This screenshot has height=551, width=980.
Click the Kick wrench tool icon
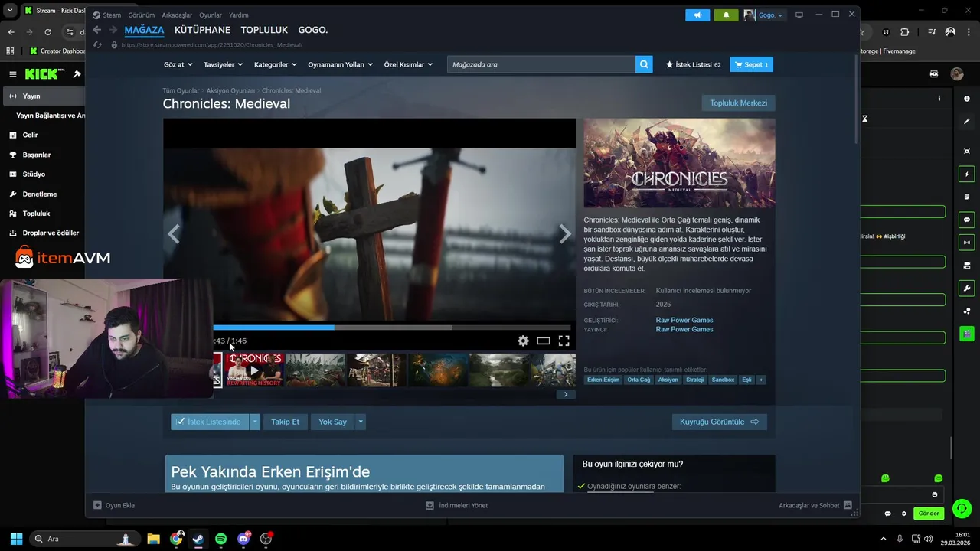[967, 289]
